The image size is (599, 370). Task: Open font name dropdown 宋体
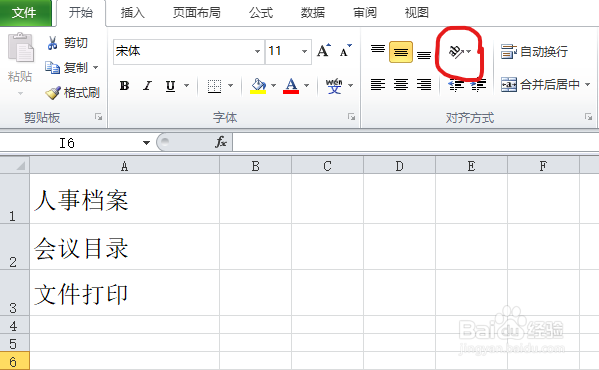[258, 51]
